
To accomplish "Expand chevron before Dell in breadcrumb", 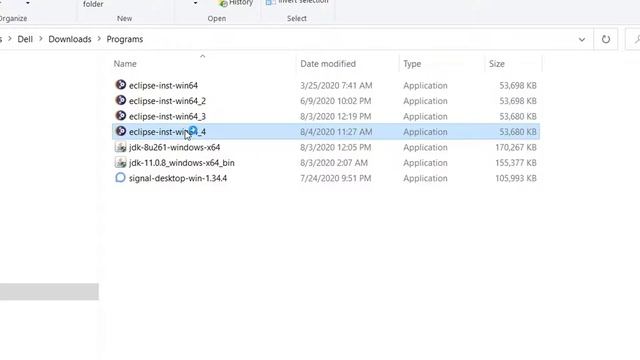I will 10,39.
